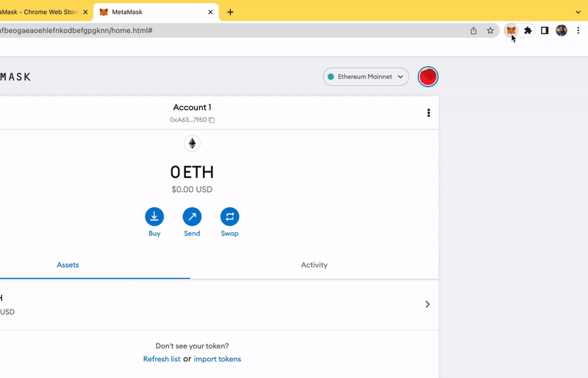Image resolution: width=588 pixels, height=378 pixels.
Task: Bookmark this page with the star icon
Action: coord(490,31)
